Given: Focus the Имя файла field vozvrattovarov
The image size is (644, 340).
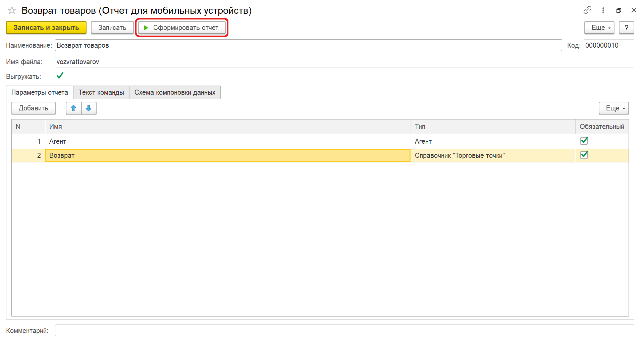Looking at the screenshot, I should coord(344,62).
